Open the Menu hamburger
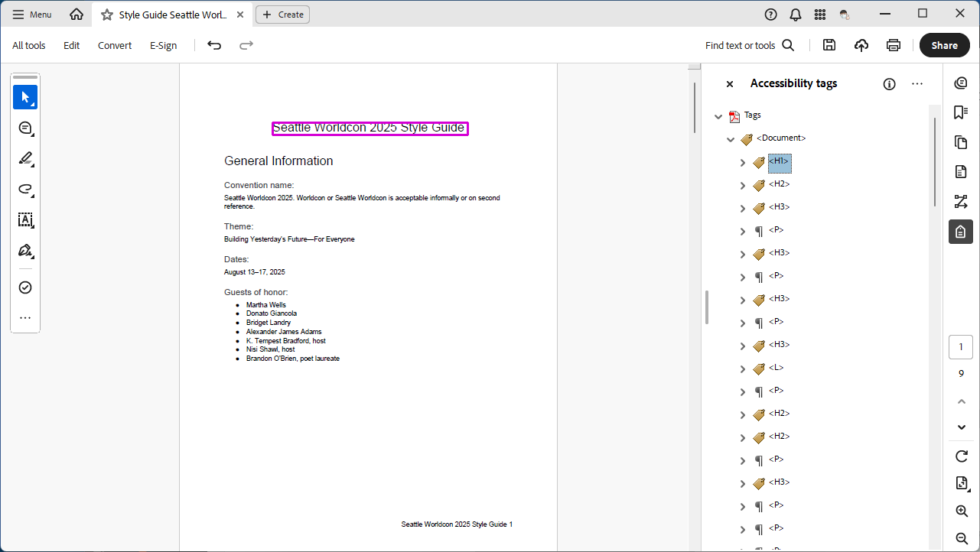Viewport: 980px width, 552px height. coord(32,15)
